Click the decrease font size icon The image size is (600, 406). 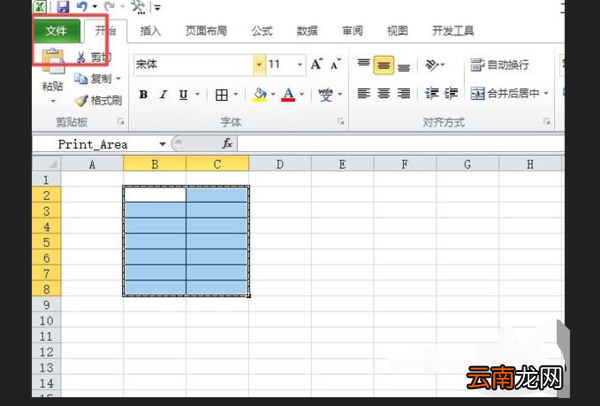click(x=336, y=64)
